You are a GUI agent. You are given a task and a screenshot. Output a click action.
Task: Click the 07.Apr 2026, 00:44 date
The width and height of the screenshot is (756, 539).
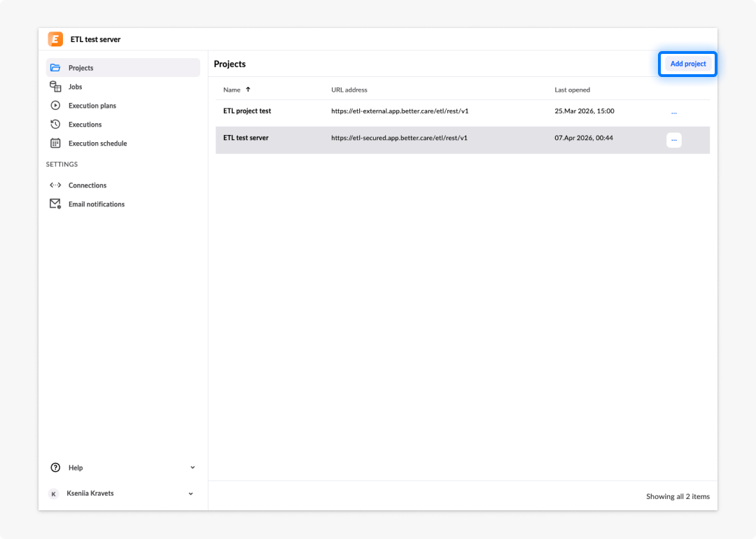click(x=584, y=138)
